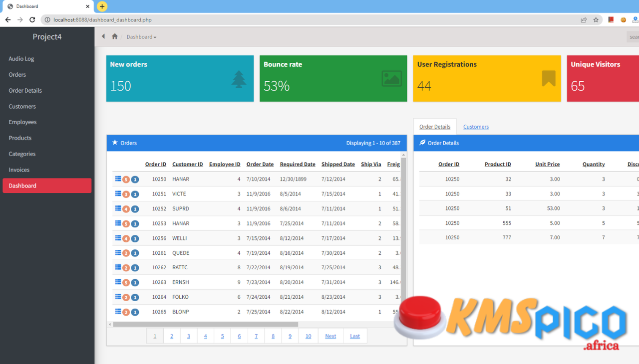The height and width of the screenshot is (364, 639).
Task: Sort details by Quantity column
Action: pyautogui.click(x=594, y=164)
